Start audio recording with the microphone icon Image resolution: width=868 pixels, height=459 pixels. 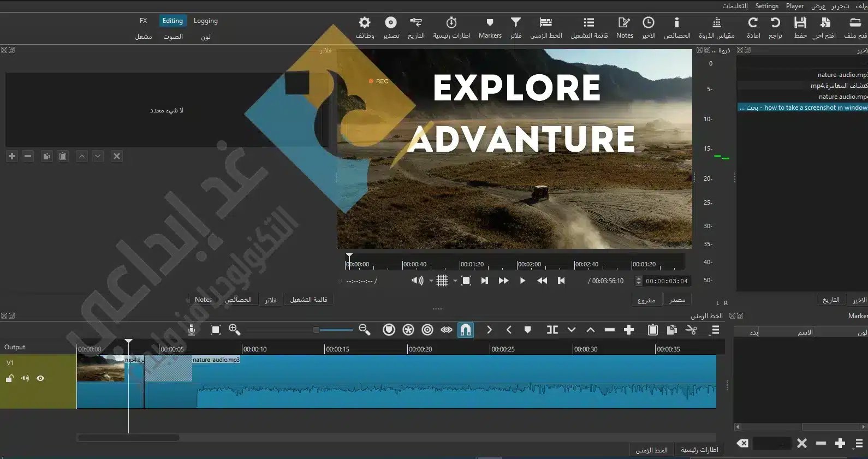(x=192, y=330)
